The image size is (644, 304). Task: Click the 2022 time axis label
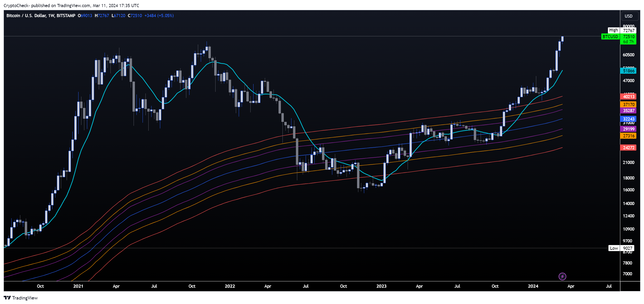click(x=230, y=286)
